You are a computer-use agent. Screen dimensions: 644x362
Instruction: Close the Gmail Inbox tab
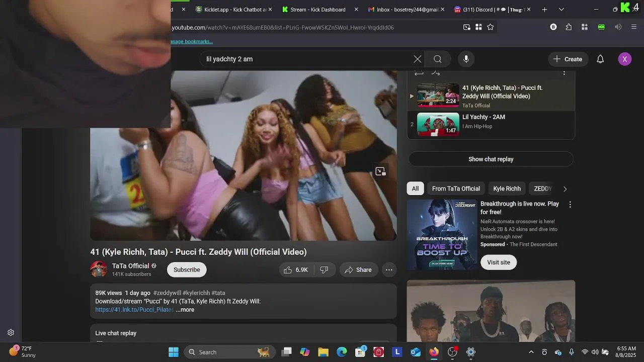(443, 10)
